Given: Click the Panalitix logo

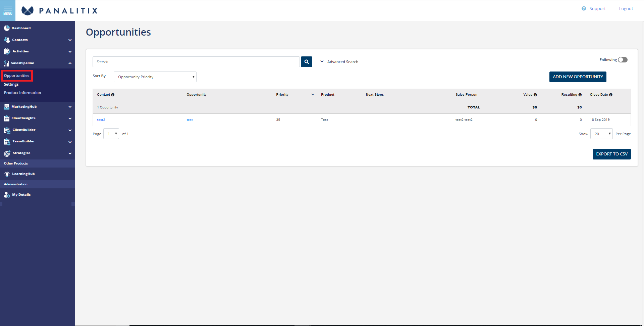Looking at the screenshot, I should pos(59,11).
